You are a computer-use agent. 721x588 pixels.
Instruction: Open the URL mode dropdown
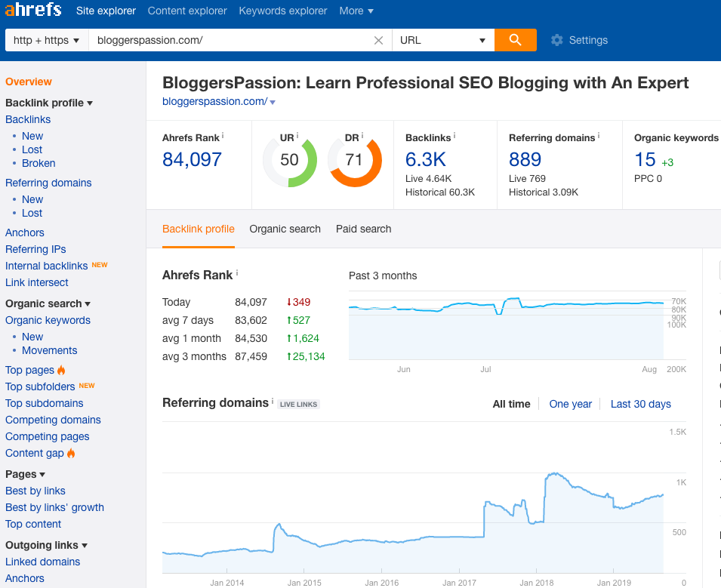pos(442,41)
